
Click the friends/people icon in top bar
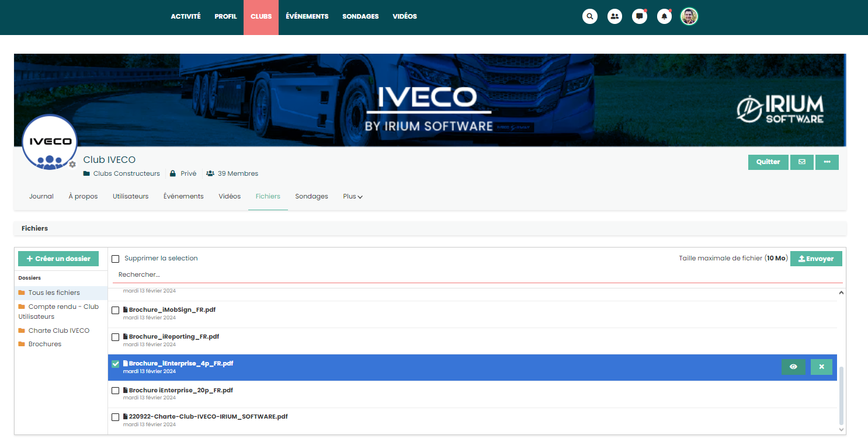(x=614, y=16)
